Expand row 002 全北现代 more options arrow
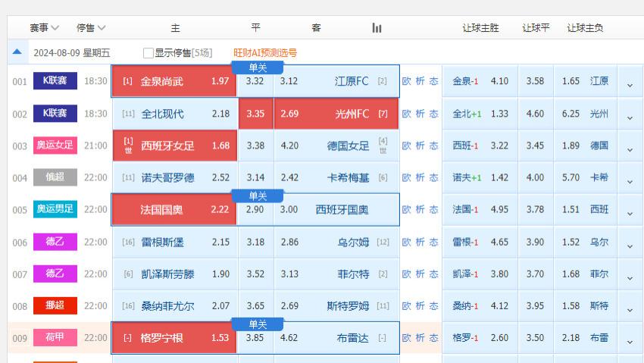Viewport: 644px width, 363px height. 630,118
